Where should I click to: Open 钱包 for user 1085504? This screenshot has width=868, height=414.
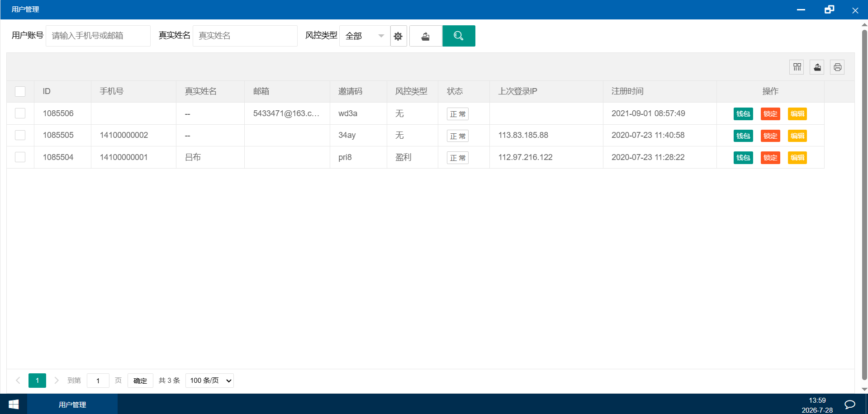pyautogui.click(x=743, y=158)
